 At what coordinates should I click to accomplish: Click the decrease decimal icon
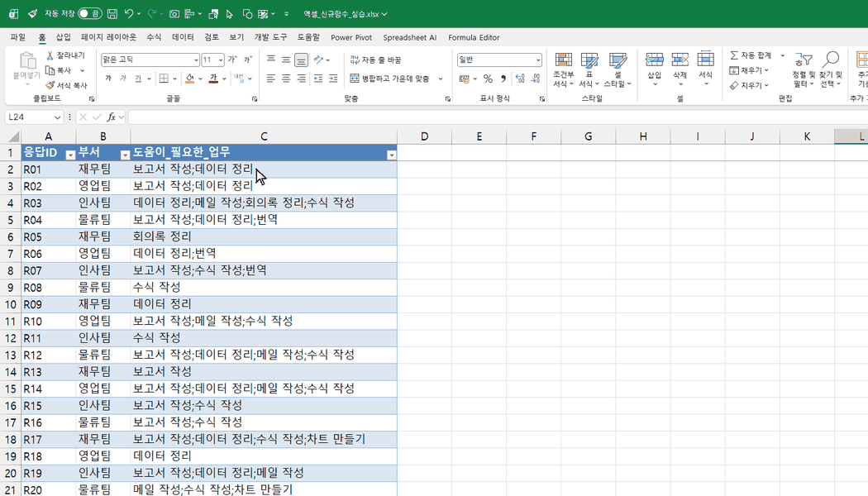click(536, 79)
